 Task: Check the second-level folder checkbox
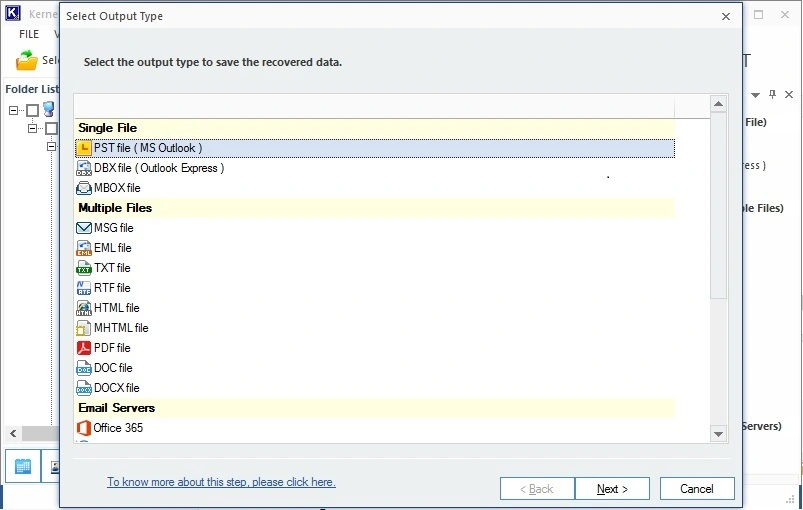(51, 129)
